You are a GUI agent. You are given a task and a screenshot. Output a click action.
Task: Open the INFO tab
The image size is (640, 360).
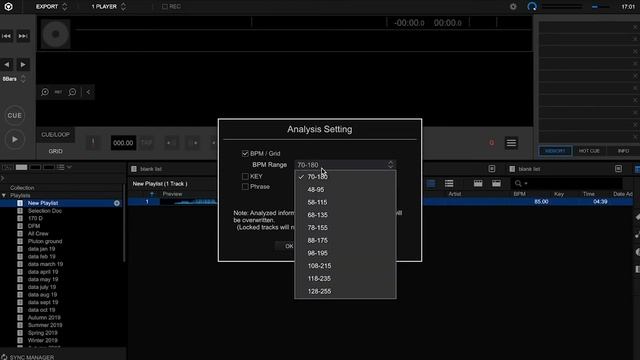pyautogui.click(x=623, y=151)
